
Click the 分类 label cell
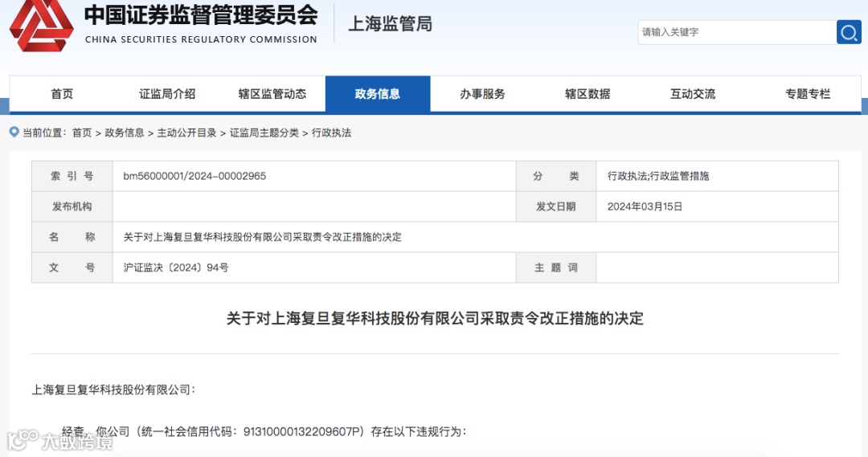tap(556, 176)
